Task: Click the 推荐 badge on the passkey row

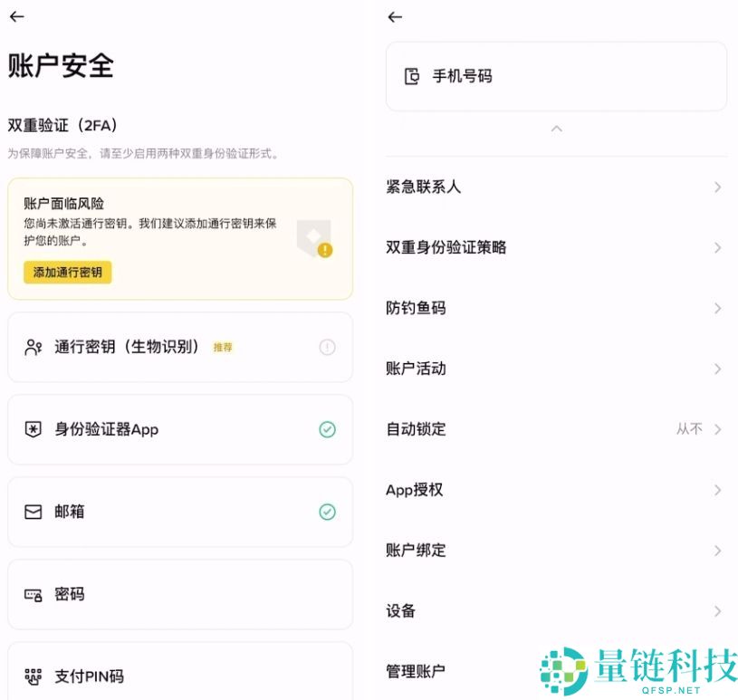Action: point(221,346)
